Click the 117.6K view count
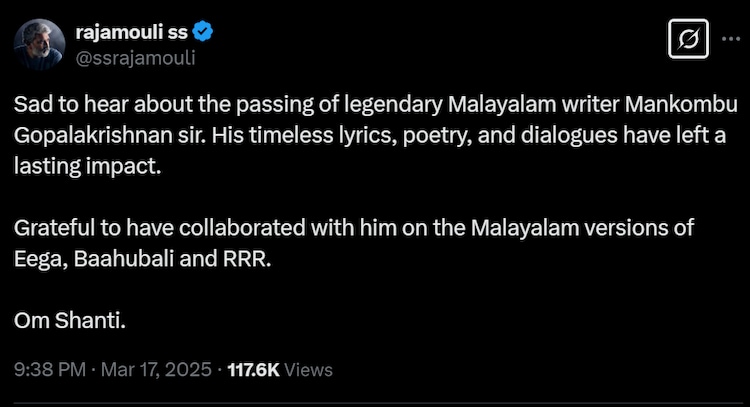 (x=254, y=370)
